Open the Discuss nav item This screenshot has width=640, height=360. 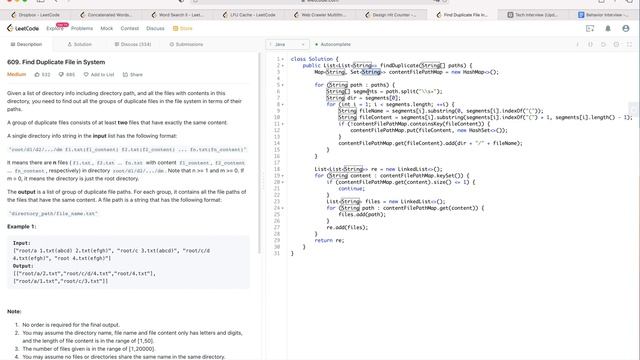(x=155, y=28)
